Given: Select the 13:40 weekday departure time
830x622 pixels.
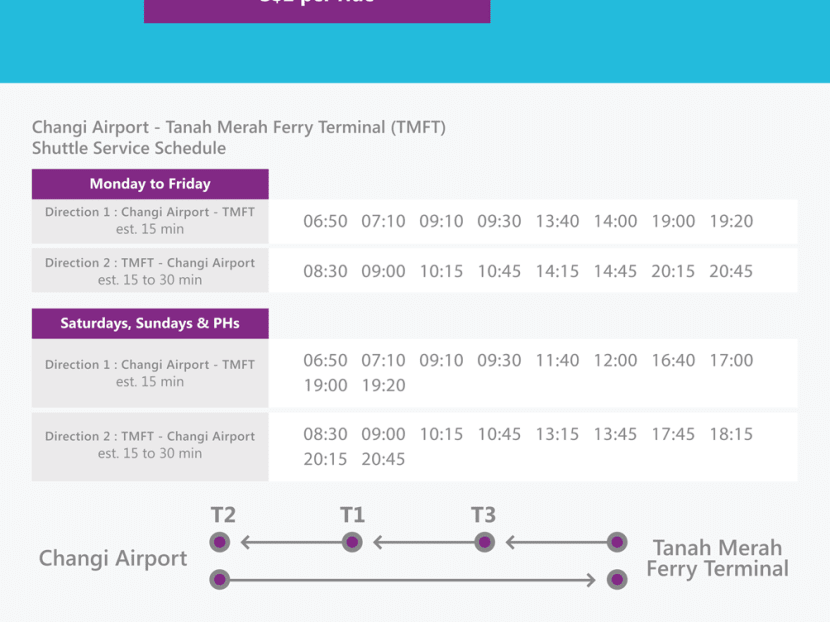Looking at the screenshot, I should coord(557,222).
